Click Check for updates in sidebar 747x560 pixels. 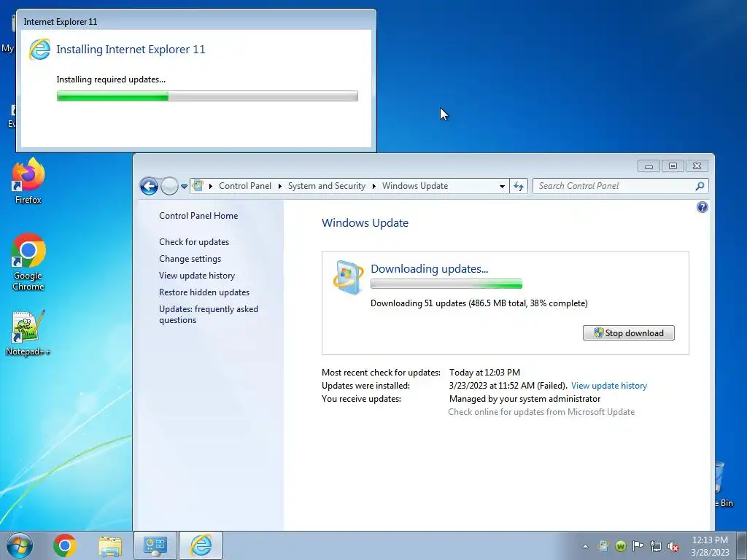tap(194, 242)
